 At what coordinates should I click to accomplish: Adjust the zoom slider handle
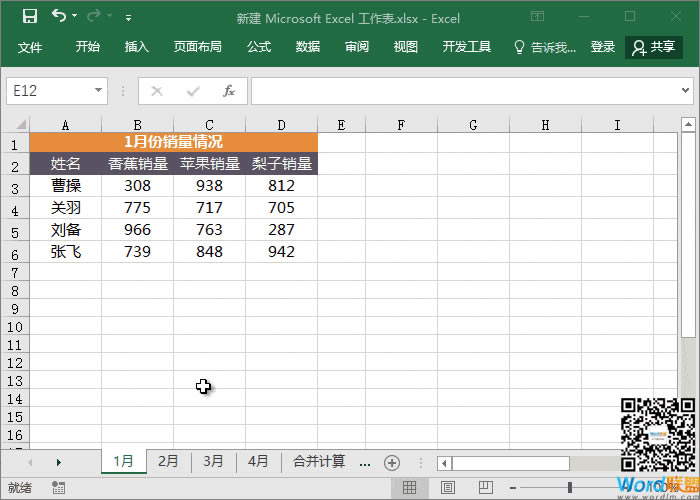pos(570,488)
